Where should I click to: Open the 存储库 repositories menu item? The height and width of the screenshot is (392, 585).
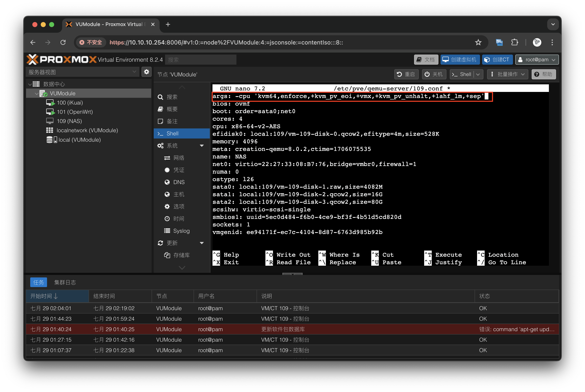click(182, 255)
